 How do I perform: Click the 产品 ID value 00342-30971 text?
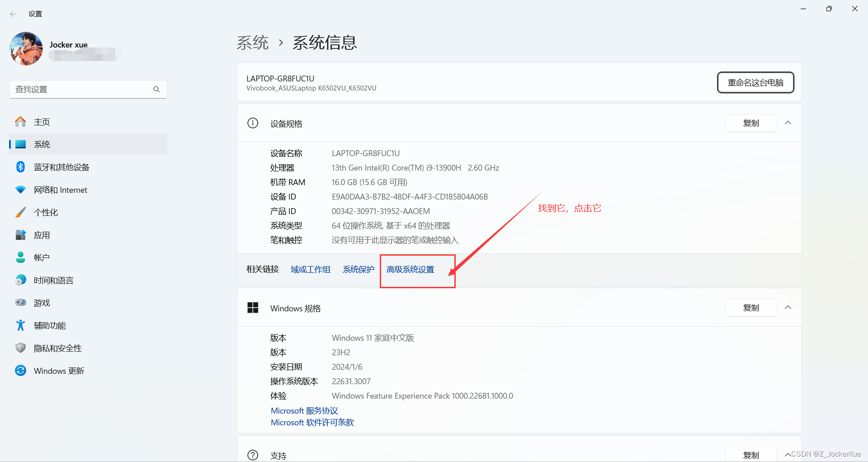tap(381, 211)
